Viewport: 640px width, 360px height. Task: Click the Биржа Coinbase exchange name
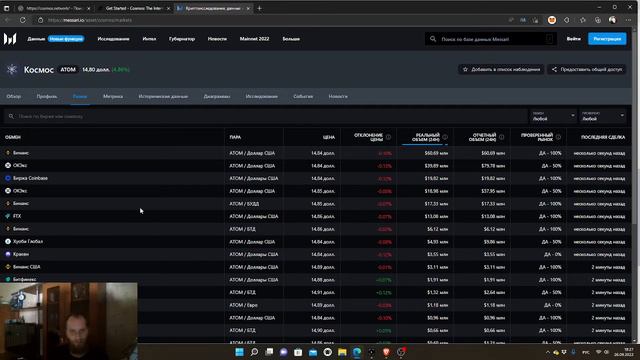(30, 178)
